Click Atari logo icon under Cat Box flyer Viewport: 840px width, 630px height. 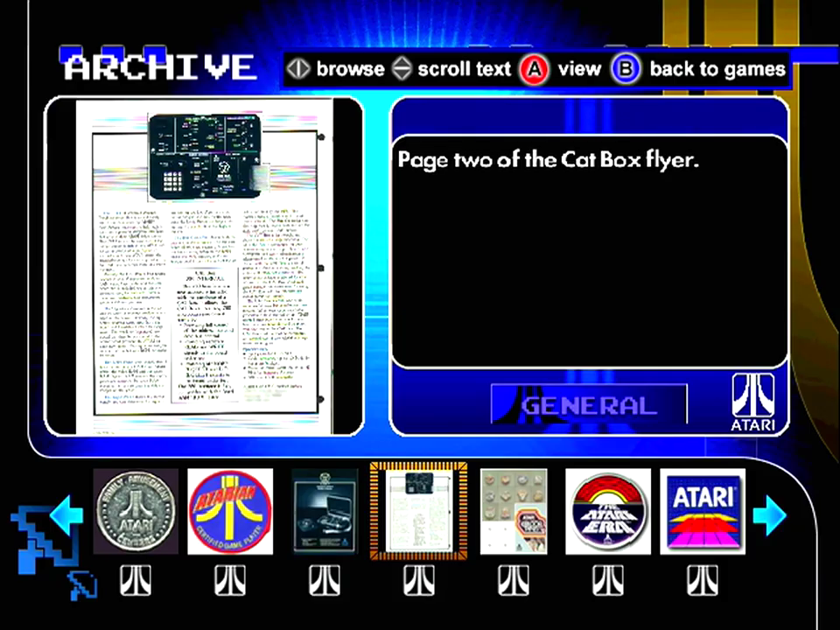coord(419,580)
